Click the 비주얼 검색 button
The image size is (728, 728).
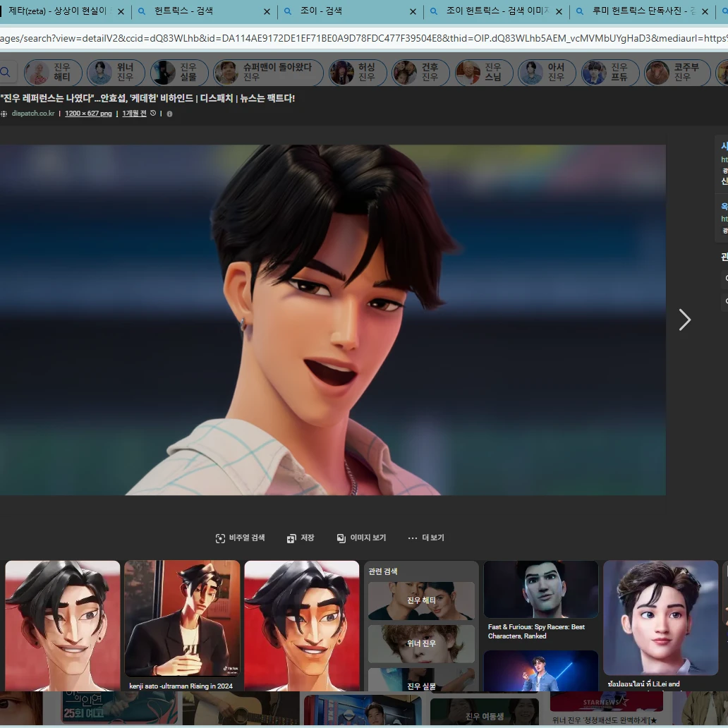[240, 538]
